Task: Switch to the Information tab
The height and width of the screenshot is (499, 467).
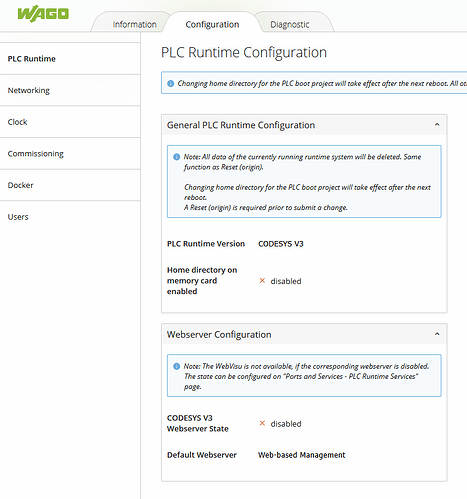Action: tap(134, 24)
